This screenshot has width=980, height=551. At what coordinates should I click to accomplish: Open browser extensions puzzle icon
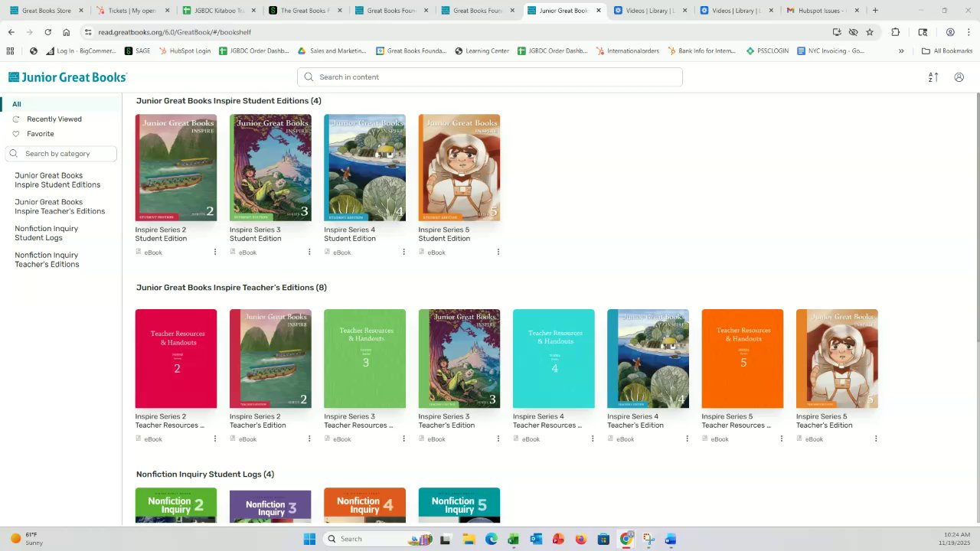click(896, 32)
